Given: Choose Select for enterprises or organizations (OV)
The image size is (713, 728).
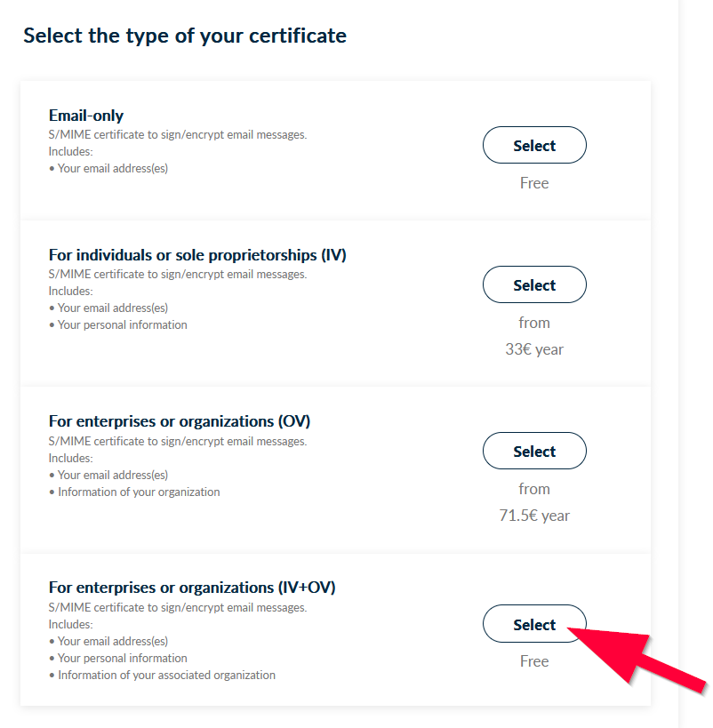Looking at the screenshot, I should click(x=534, y=452).
